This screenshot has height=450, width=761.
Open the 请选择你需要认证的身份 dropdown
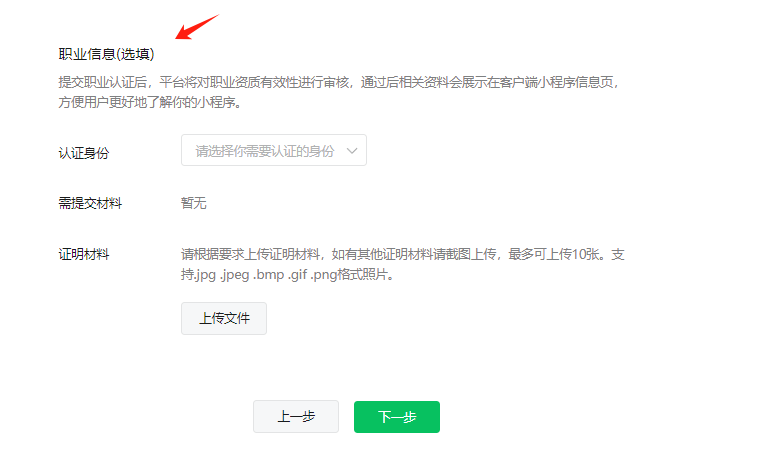tap(274, 150)
